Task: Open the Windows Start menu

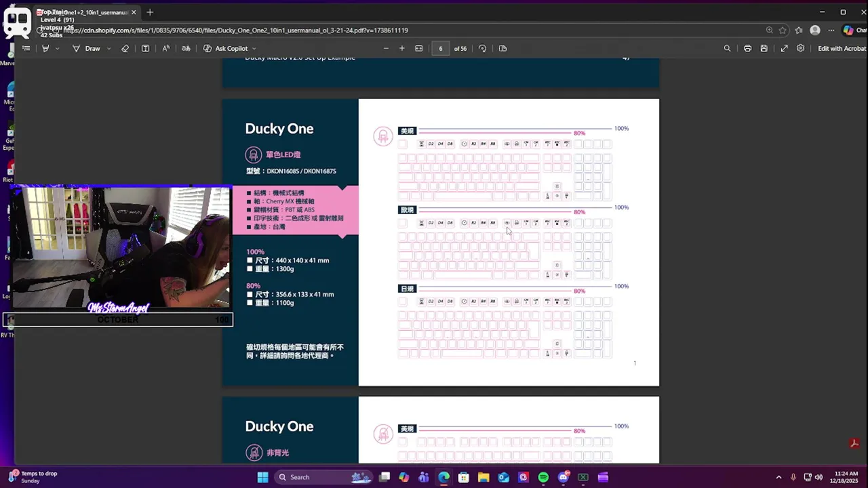Action: [262, 477]
